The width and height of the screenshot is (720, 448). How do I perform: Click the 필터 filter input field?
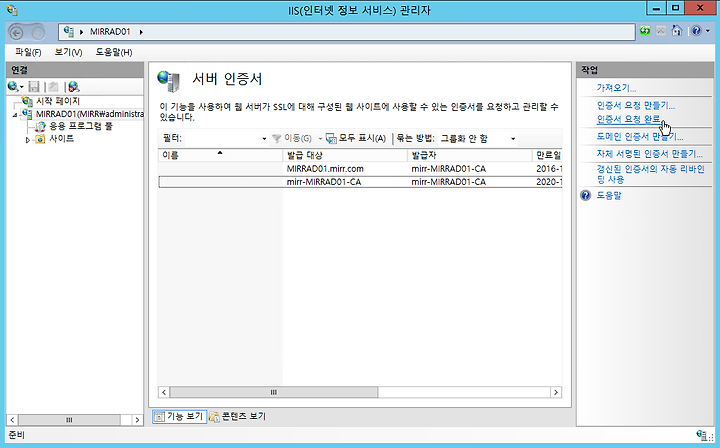(222, 138)
